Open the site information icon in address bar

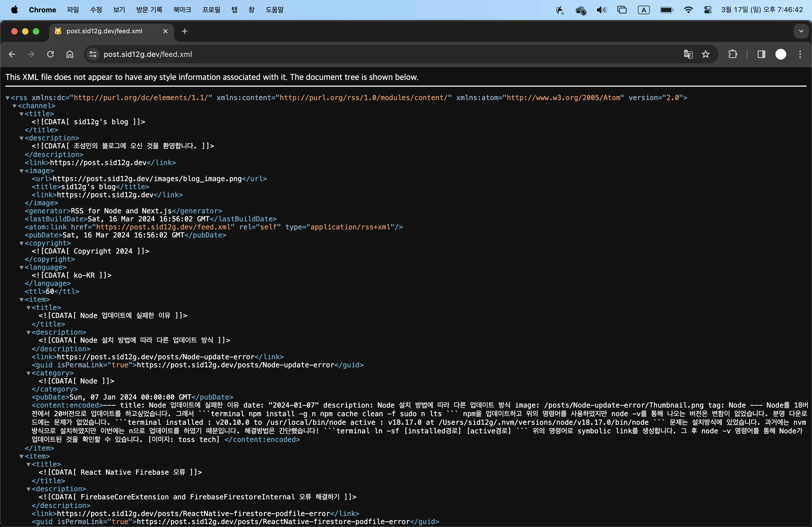tap(93, 54)
